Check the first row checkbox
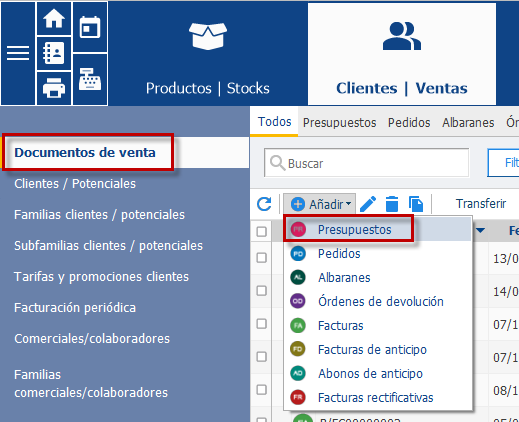519x422 pixels. point(262,258)
